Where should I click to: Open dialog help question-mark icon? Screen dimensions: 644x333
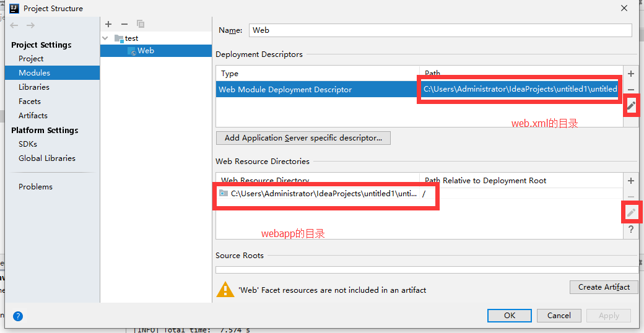(18, 316)
